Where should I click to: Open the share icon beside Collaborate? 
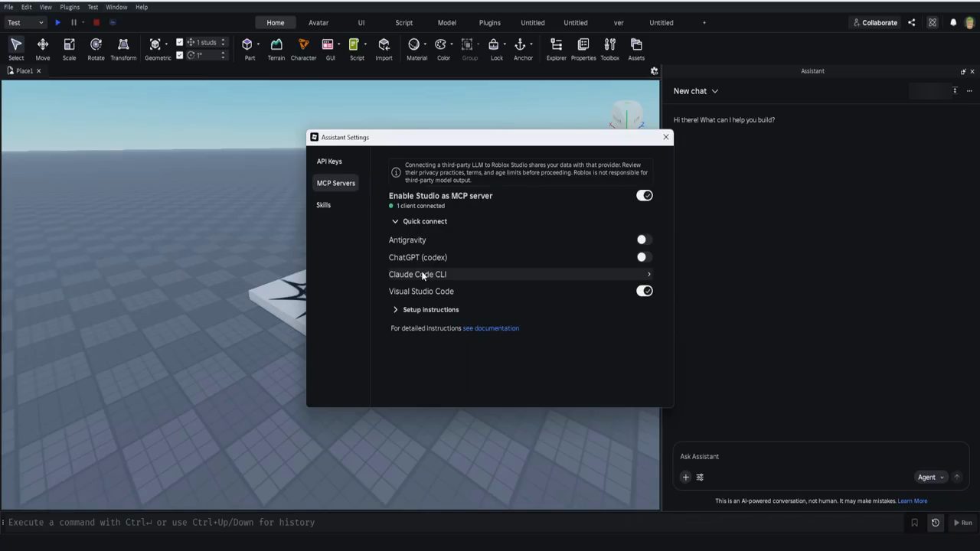pos(912,22)
